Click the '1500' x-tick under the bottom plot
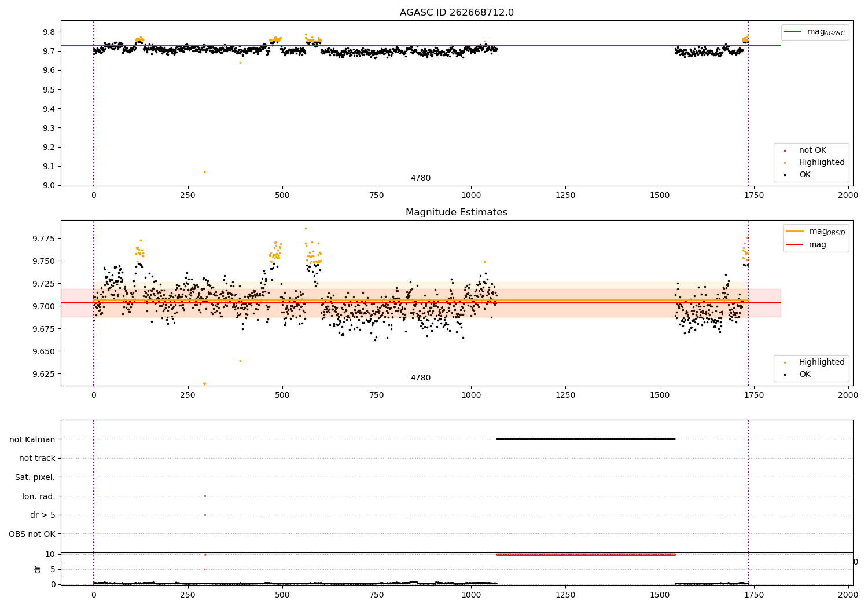The width and height of the screenshot is (868, 608). coord(660,595)
